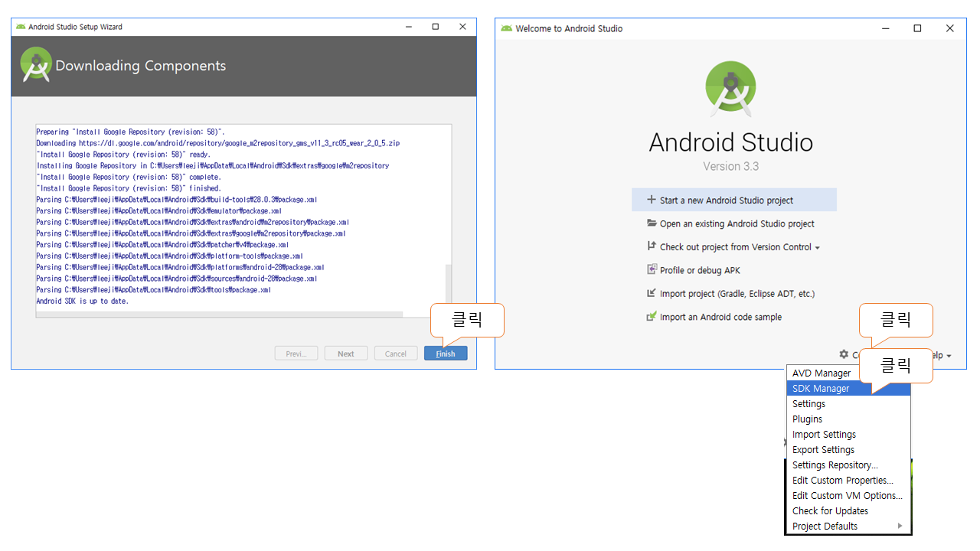Click the Import an Android code sample icon
Viewport: 980px width, 551px height.
(x=652, y=317)
